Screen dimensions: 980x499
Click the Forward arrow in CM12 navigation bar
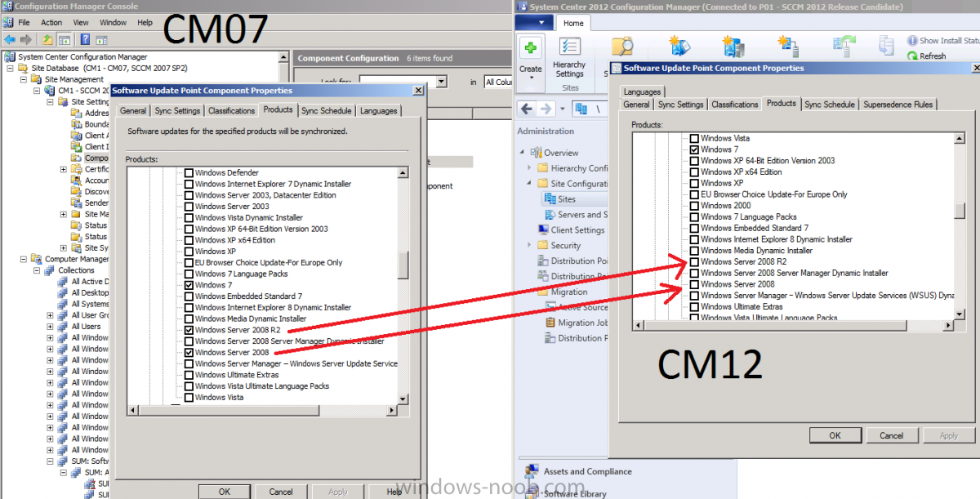coord(546,109)
